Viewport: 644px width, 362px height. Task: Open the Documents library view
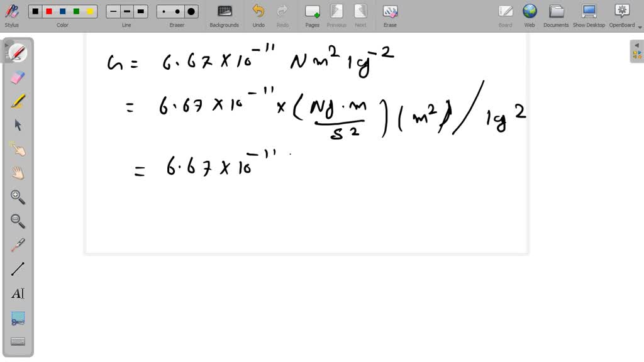556,11
